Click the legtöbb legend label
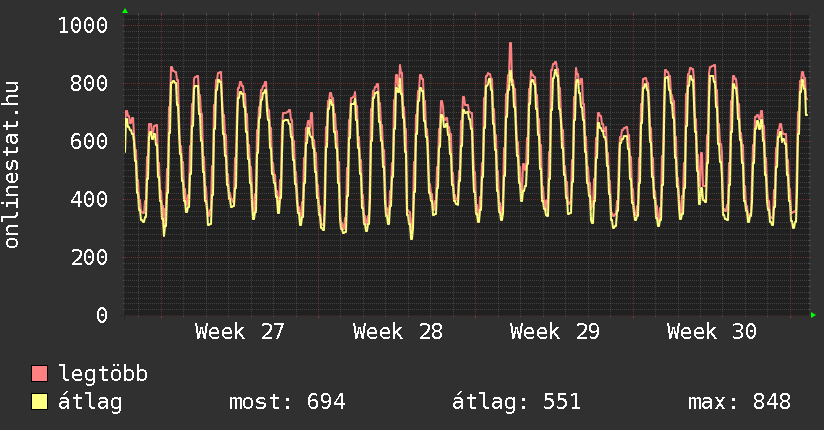 pyautogui.click(x=103, y=374)
